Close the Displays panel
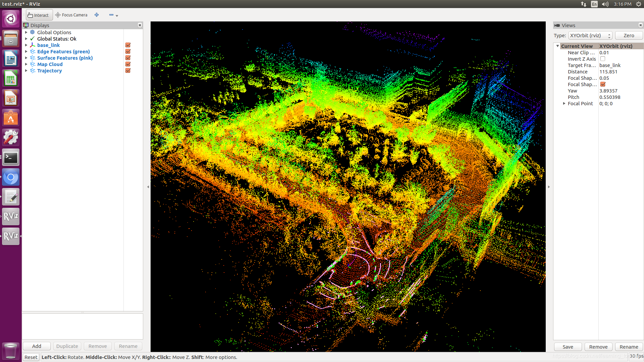This screenshot has height=362, width=644. click(x=140, y=25)
